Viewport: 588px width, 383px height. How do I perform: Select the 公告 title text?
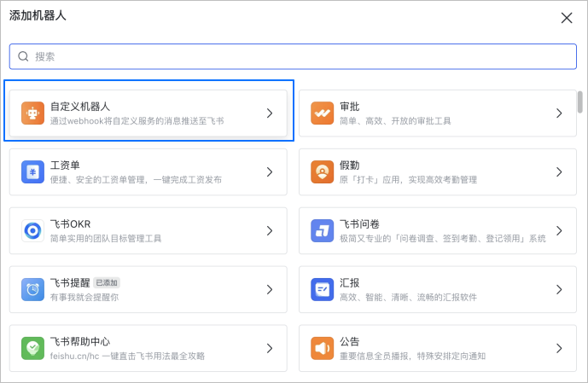[350, 342]
